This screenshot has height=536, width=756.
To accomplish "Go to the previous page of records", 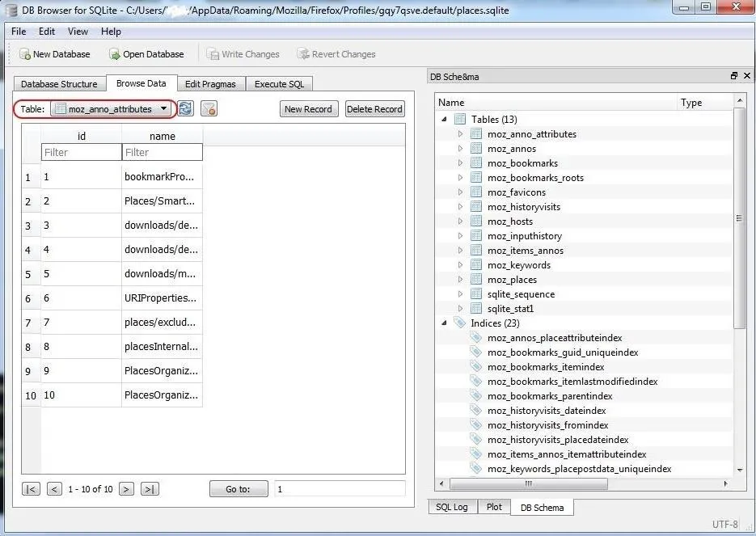I will [x=54, y=489].
